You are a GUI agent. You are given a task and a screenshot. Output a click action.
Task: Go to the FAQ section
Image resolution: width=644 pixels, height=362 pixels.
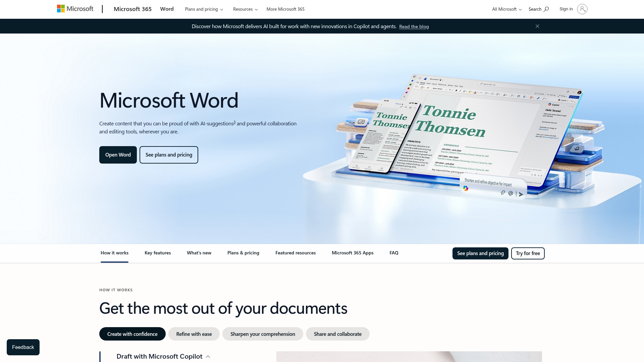coord(393,253)
